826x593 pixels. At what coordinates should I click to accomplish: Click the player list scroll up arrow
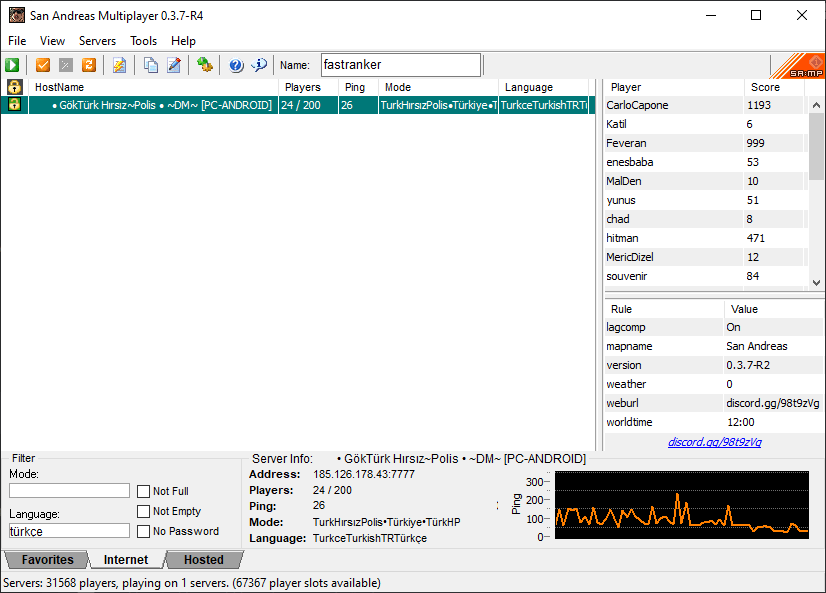pos(817,105)
